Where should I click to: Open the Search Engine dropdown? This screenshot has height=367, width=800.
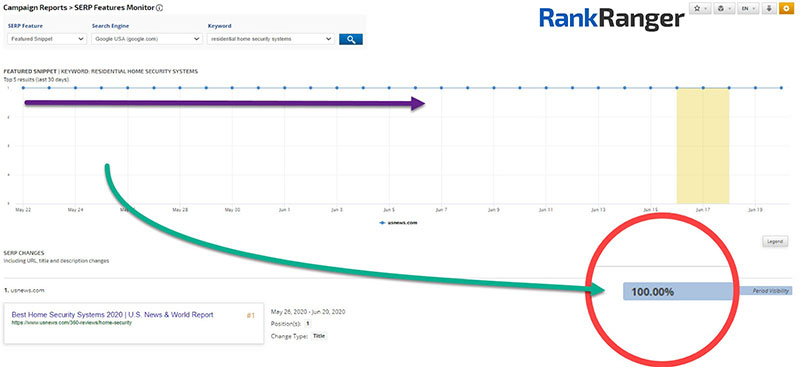(147, 39)
